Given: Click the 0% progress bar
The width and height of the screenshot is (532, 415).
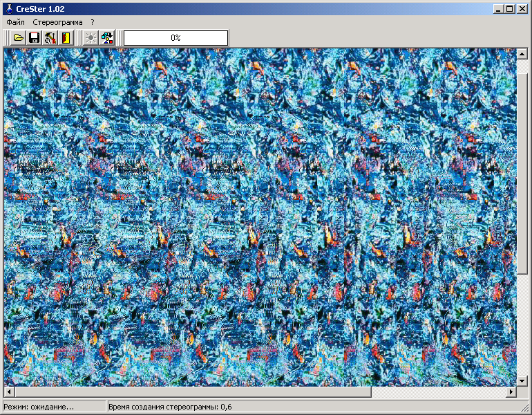Looking at the screenshot, I should 175,38.
